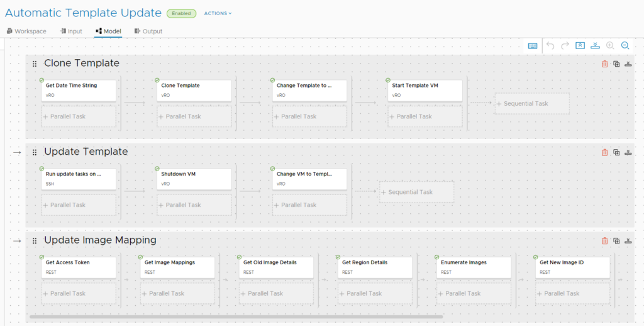The height and width of the screenshot is (326, 644).
Task: Click green check icon on Shutdown VM task
Action: (x=157, y=169)
